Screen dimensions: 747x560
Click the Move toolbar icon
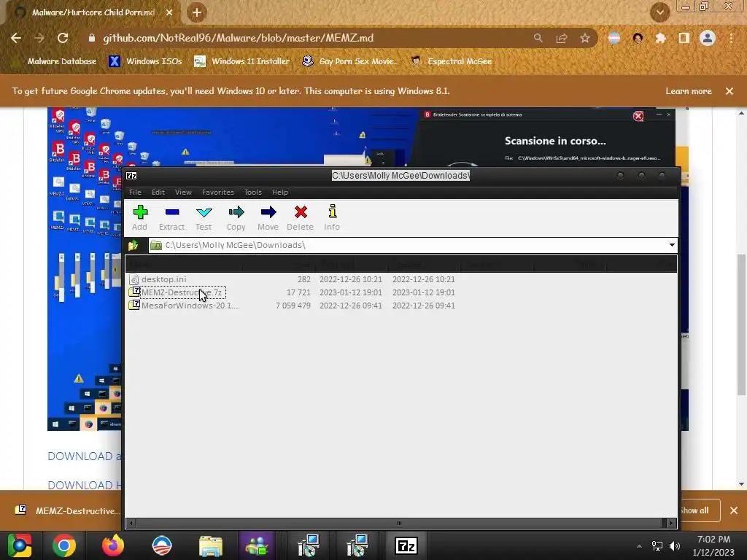[x=268, y=217]
